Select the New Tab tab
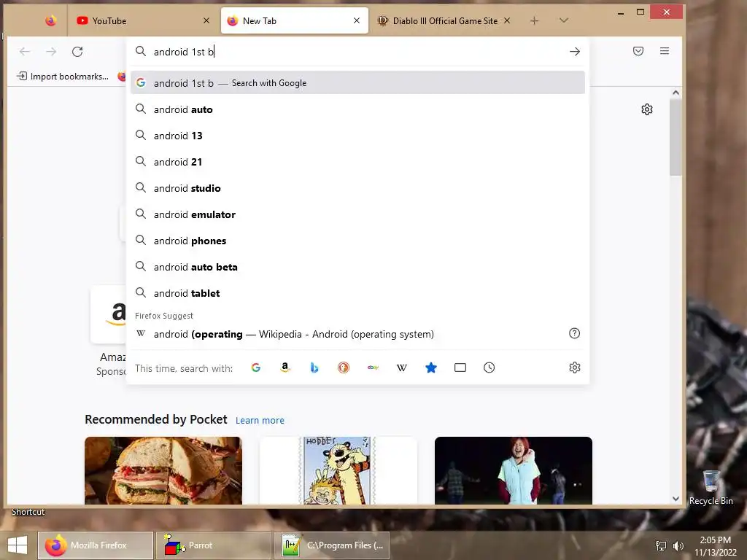 click(295, 21)
